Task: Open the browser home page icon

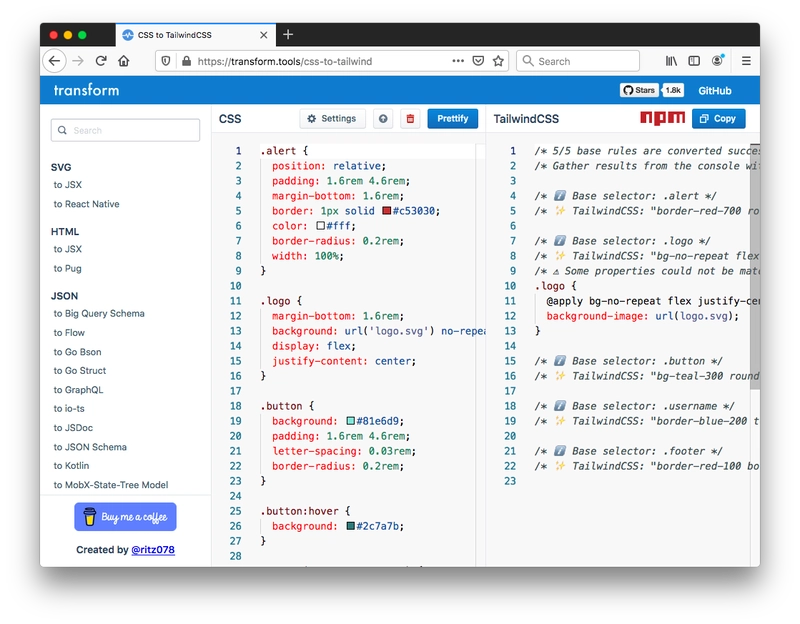Action: pos(123,61)
